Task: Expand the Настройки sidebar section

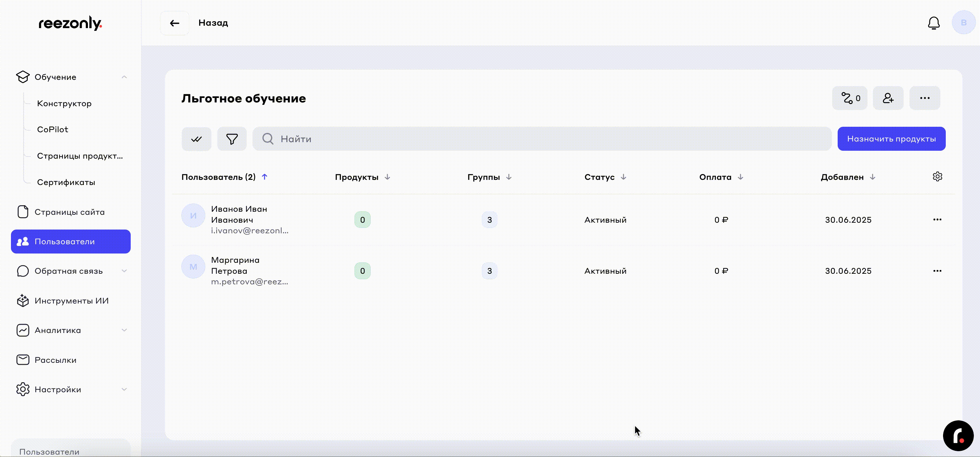Action: pyautogui.click(x=124, y=389)
